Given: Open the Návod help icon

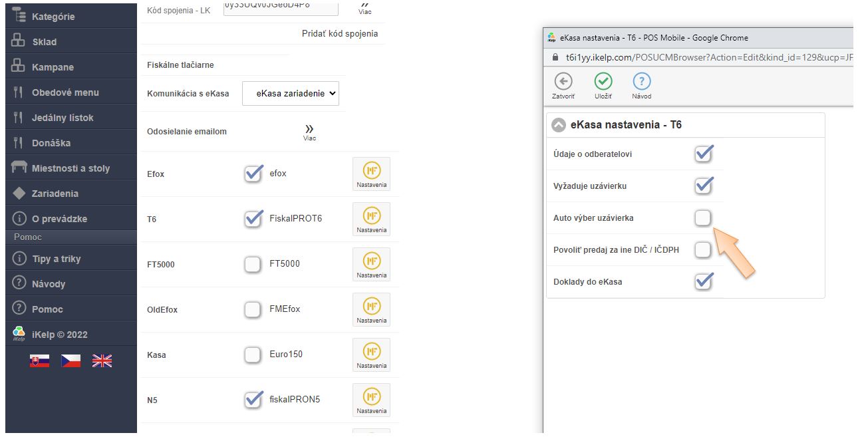Looking at the screenshot, I should click(641, 82).
